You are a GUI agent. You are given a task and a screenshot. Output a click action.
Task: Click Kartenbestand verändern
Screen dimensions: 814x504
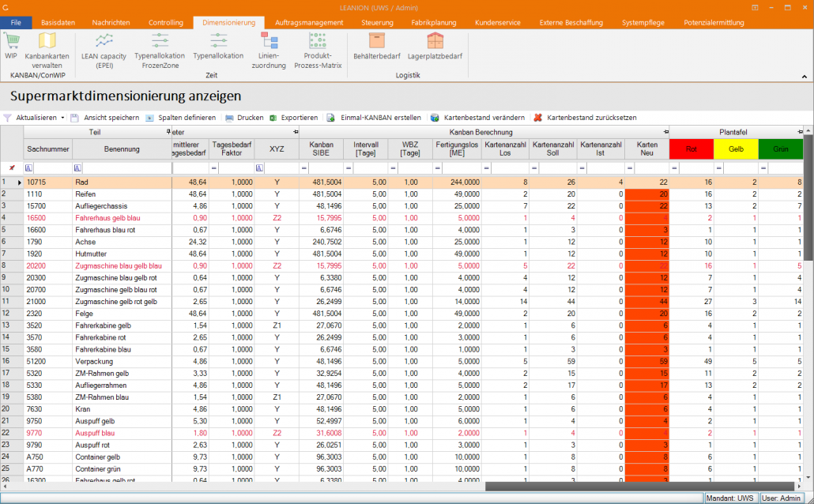[x=478, y=118]
